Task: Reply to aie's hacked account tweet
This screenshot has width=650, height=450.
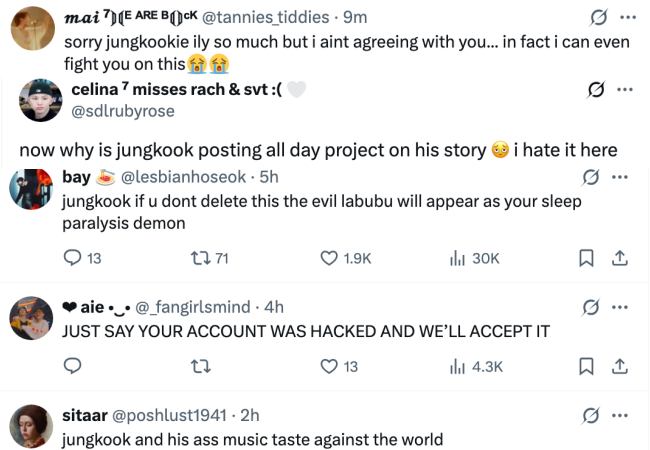Action: [x=71, y=366]
